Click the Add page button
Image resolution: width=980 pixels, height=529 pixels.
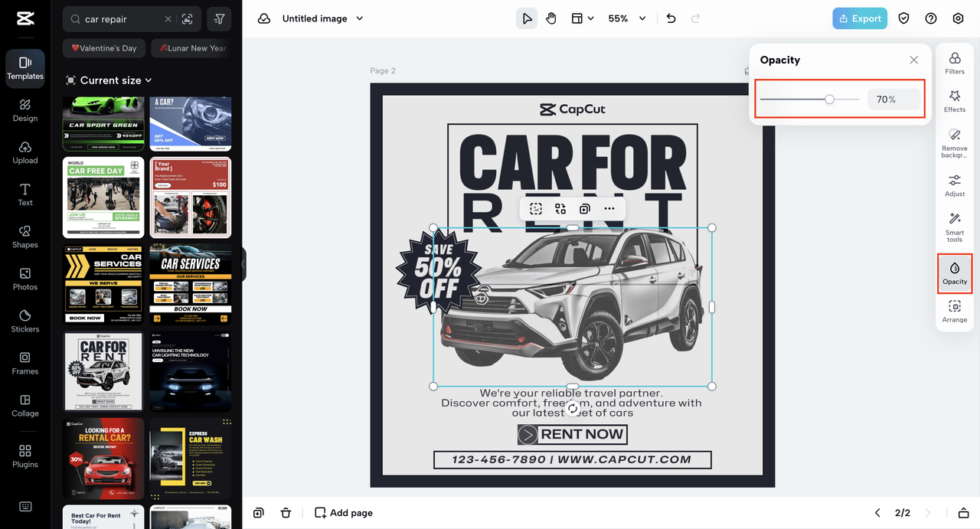click(x=344, y=513)
